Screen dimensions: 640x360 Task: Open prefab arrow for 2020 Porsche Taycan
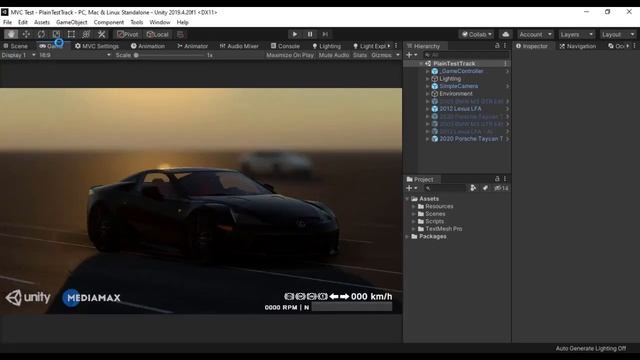(x=507, y=139)
